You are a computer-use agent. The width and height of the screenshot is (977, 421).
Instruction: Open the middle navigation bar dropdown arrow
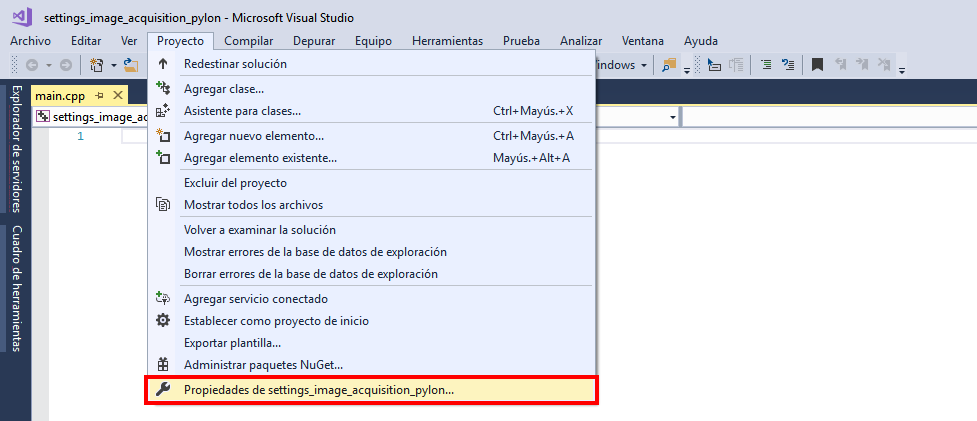pos(673,117)
